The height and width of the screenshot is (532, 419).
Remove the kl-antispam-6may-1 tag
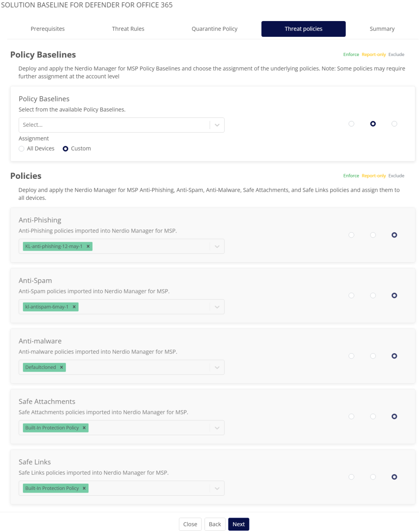tap(74, 307)
